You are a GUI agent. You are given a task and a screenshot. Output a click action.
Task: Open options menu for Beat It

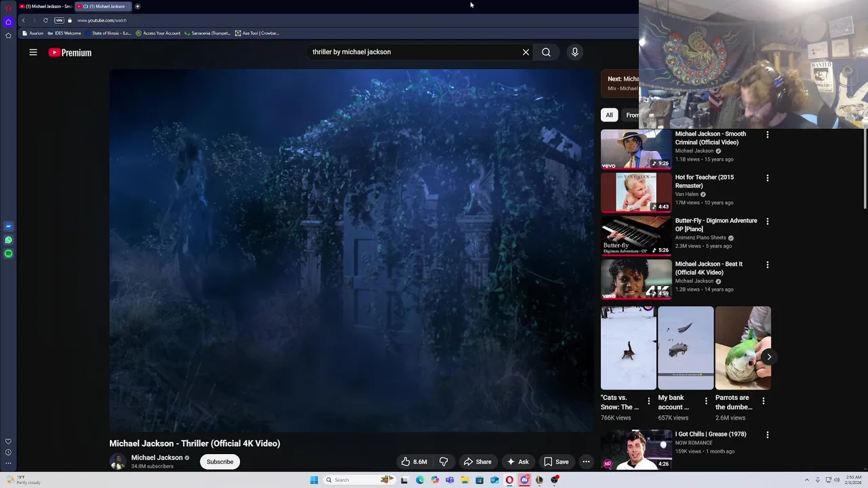(x=767, y=265)
